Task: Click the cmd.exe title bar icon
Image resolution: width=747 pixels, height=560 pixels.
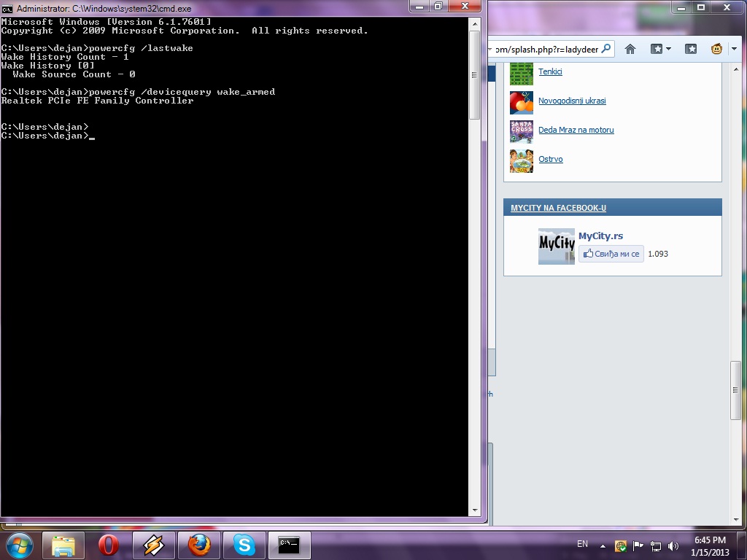Action: point(7,9)
